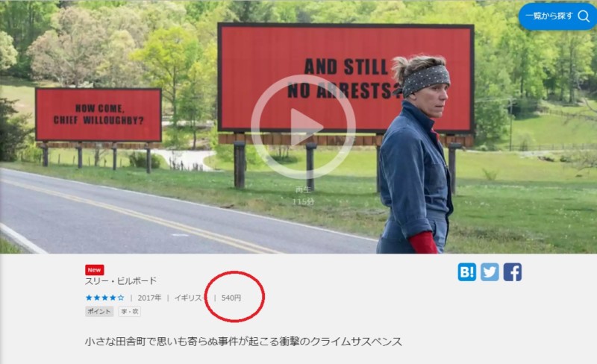Open the スリー・ビルボード title link
The image size is (597, 364).
click(121, 281)
